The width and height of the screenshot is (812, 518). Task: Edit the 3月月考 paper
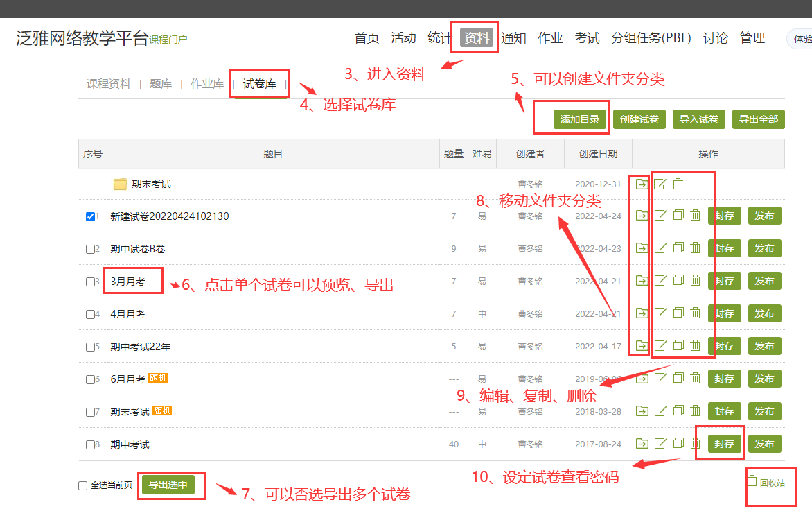[660, 281]
